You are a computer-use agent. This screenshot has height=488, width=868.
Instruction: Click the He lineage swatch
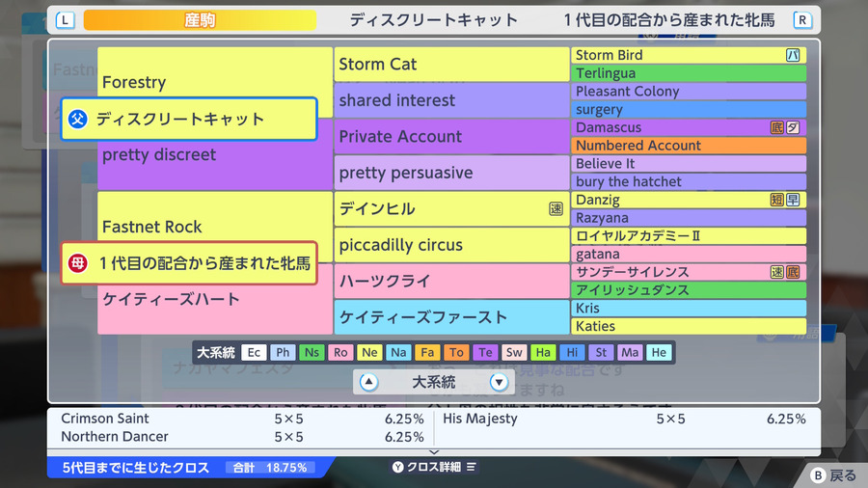click(659, 352)
